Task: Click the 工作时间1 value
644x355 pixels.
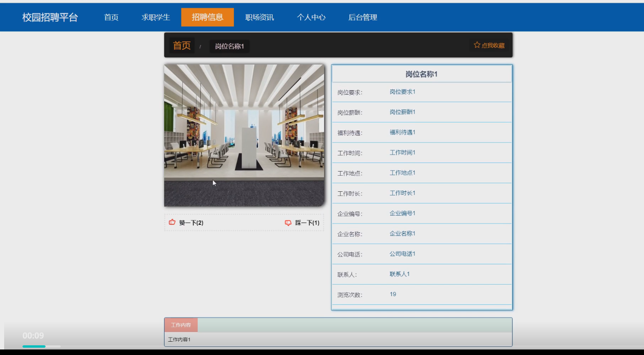Action: [403, 153]
